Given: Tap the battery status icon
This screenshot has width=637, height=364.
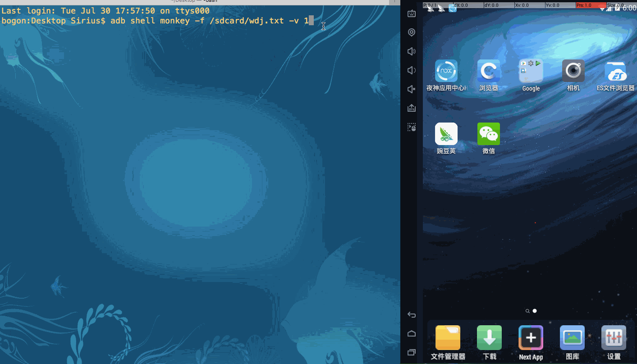Looking at the screenshot, I should 617,8.
